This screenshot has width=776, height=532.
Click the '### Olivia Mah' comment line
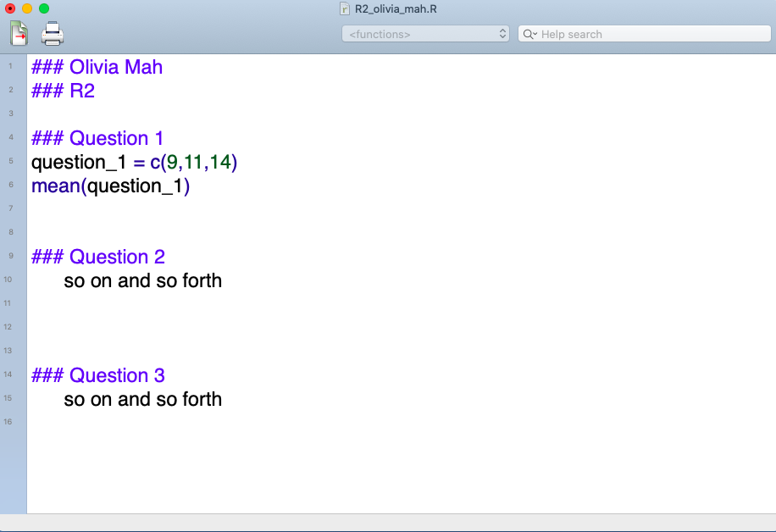pos(97,67)
